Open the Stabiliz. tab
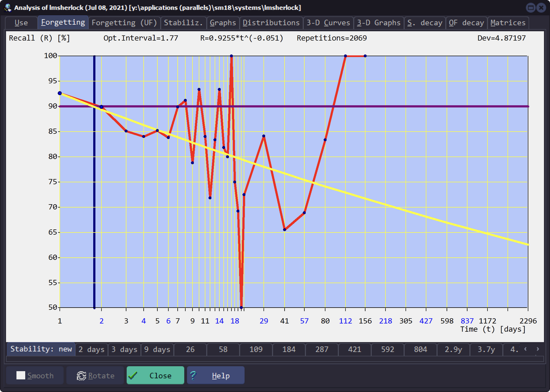The image size is (550, 392). click(x=183, y=23)
